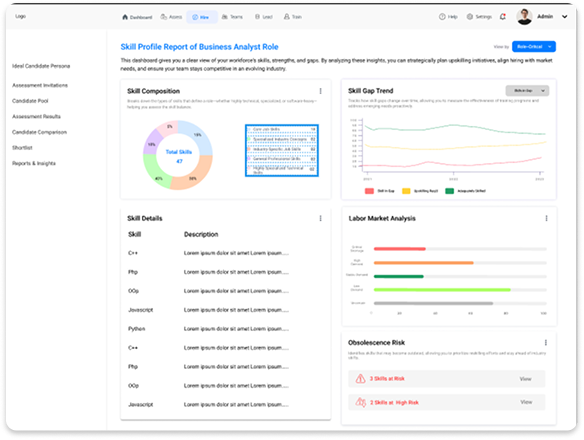Screen dimensions: 584x440
Task: Click the gray bar in Labor Market Analysis
Action: pos(434,303)
